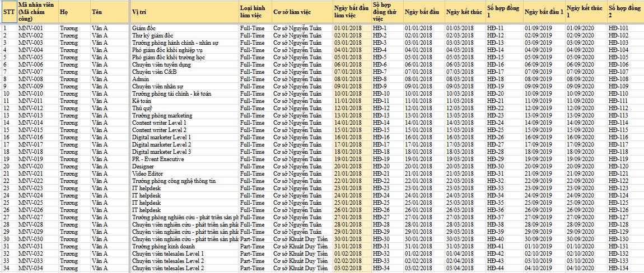Select the 'Content writer Level 2' cell
Image resolution: width=644 pixels, height=273 pixels.
tap(185, 130)
